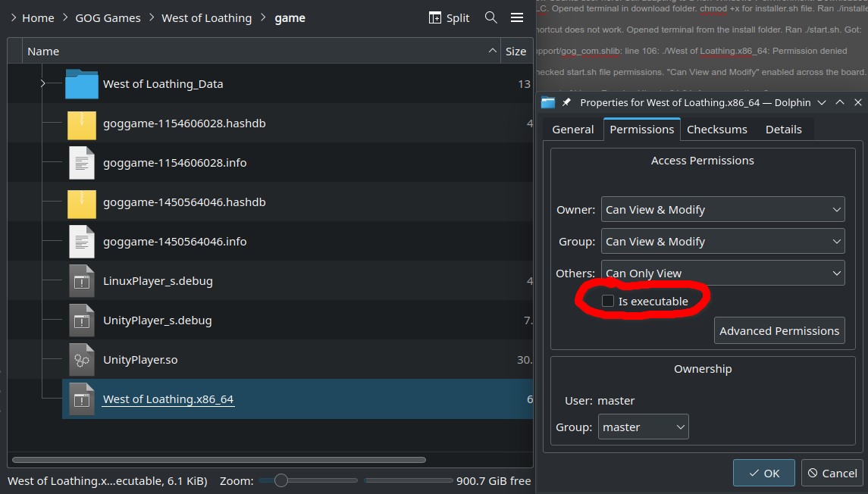Toggle sort order arrow in Name column
Image resolution: width=868 pixels, height=494 pixels.
coord(492,51)
